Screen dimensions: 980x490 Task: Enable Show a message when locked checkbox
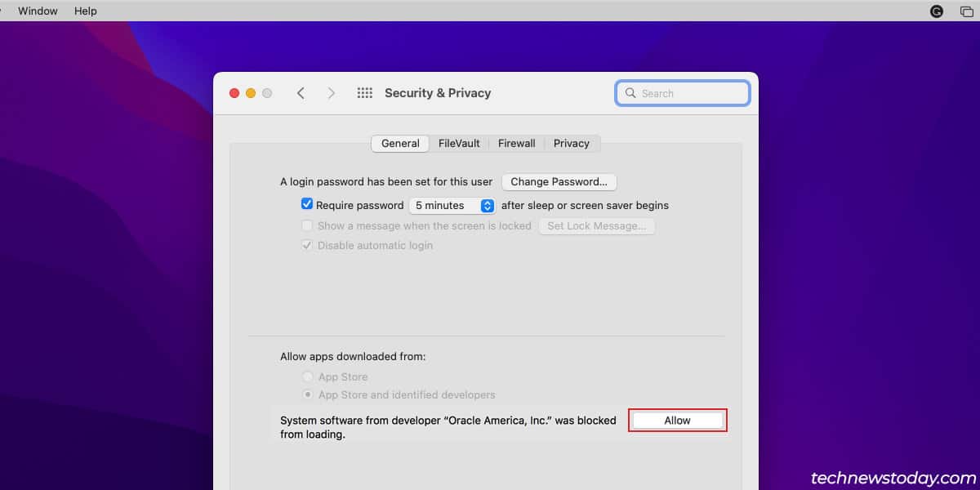pos(307,225)
